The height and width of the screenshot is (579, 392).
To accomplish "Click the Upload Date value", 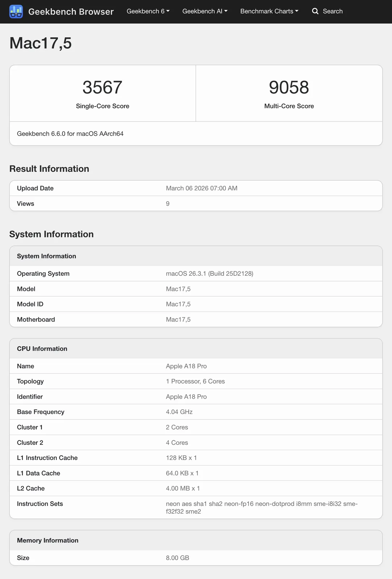I will [202, 188].
